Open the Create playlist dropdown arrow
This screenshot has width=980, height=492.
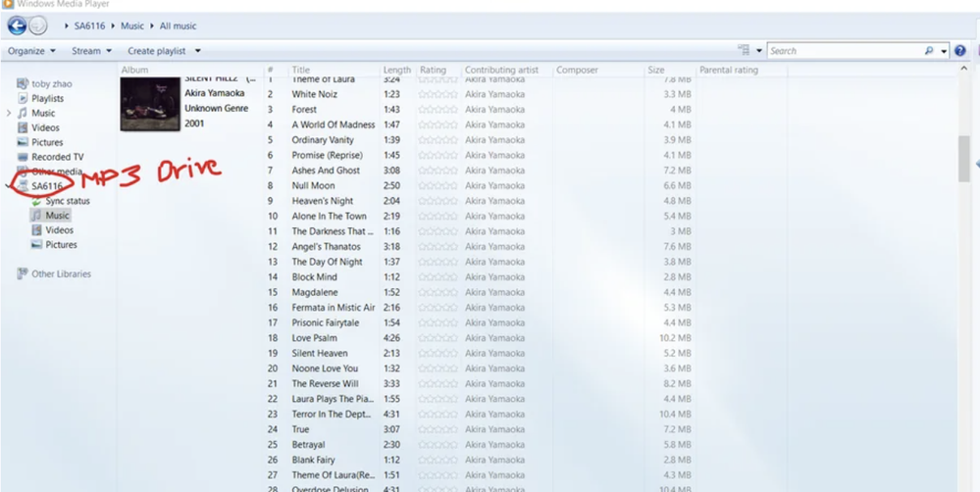[x=197, y=51]
